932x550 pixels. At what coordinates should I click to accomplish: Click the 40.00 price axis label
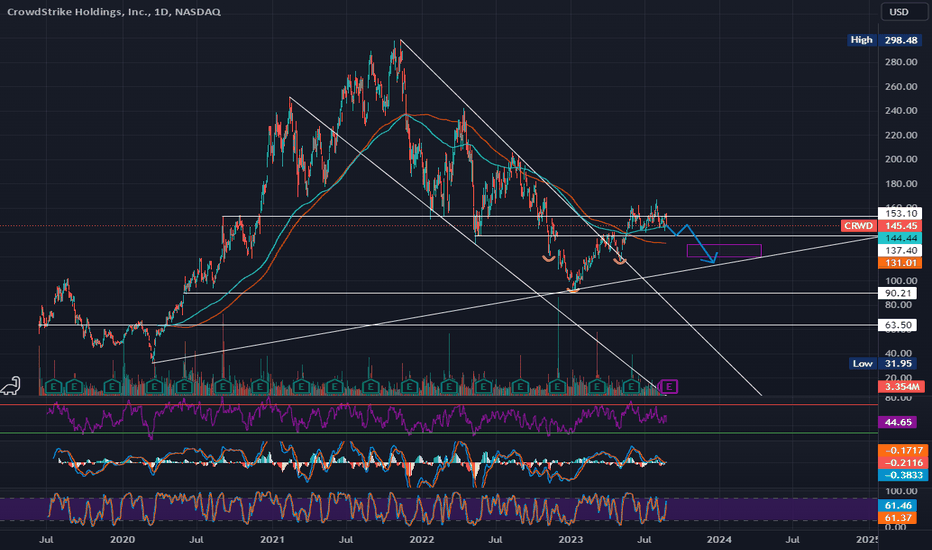coord(898,353)
